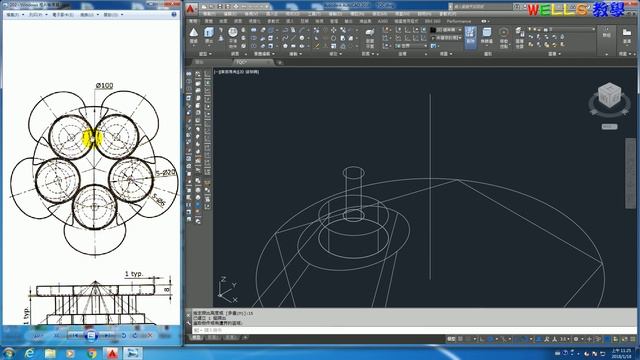Viewport: 640px width, 360px height.
Task: Open the AutoCAD application menu (red A)
Action: click(191, 9)
